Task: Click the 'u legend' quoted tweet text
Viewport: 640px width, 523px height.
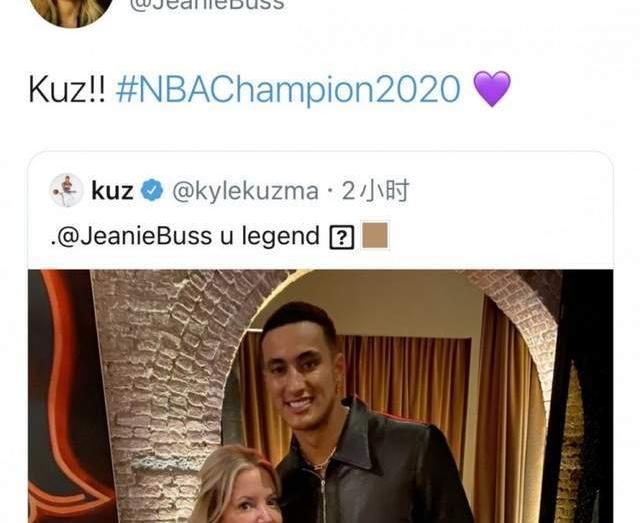Action: pos(269,236)
